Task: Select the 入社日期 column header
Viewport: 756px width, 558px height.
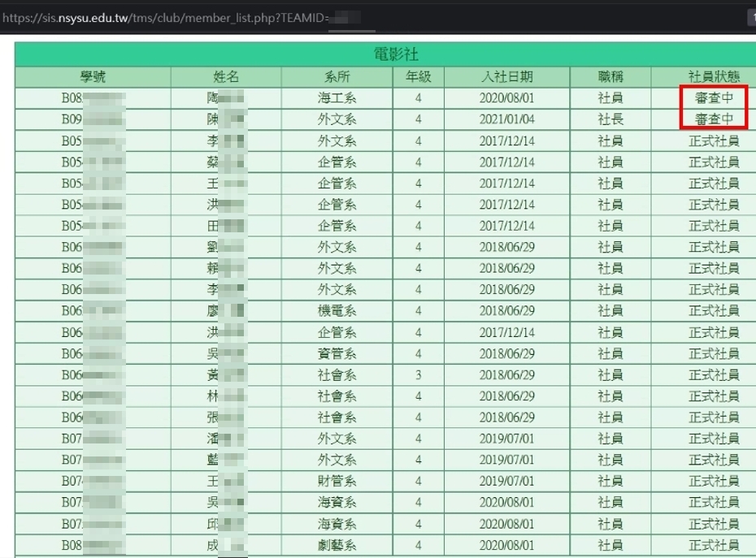Action: click(506, 76)
